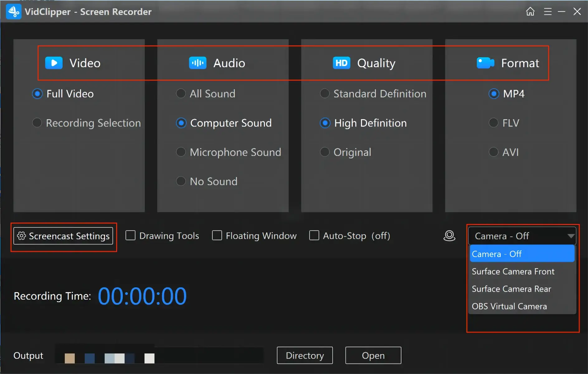Click the HD Quality icon

[342, 63]
